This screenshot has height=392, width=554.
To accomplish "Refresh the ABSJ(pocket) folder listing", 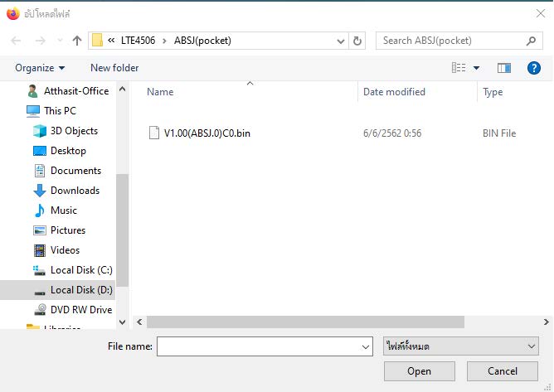I will 358,41.
